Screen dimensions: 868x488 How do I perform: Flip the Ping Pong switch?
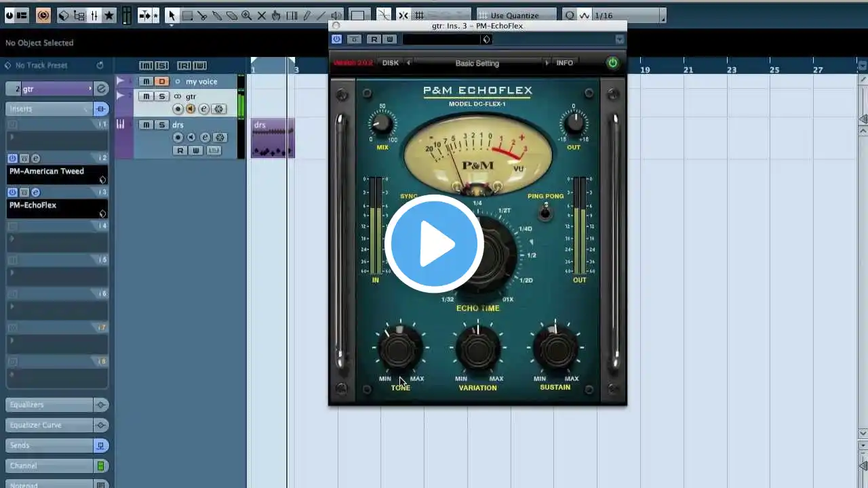[x=545, y=212]
